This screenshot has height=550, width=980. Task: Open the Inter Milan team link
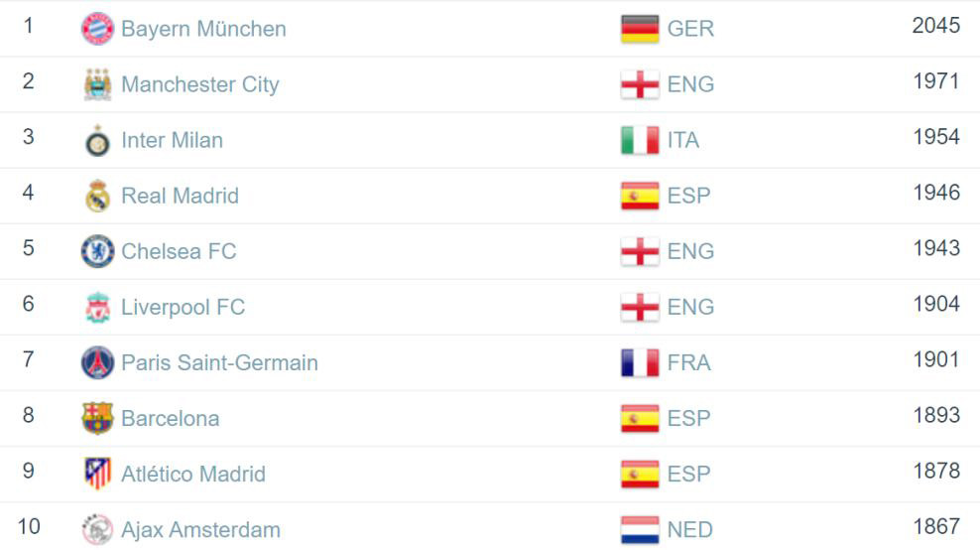[172, 140]
